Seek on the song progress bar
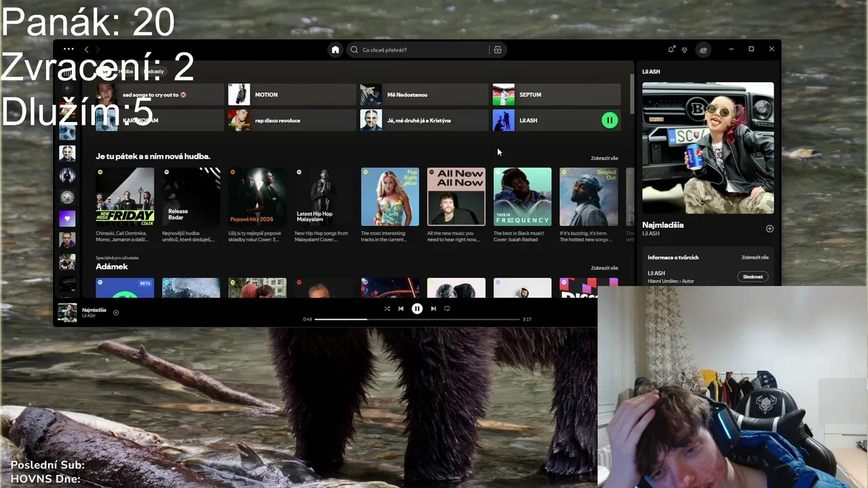The image size is (868, 488). click(x=417, y=319)
